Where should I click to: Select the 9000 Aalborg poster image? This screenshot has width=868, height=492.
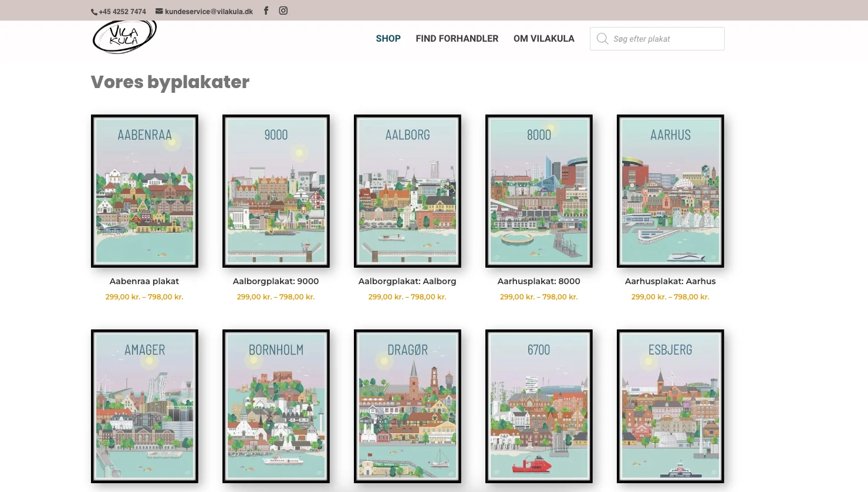(x=276, y=191)
